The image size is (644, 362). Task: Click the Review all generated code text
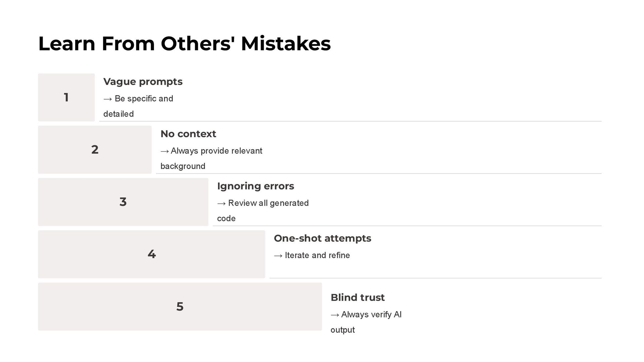coord(263,210)
